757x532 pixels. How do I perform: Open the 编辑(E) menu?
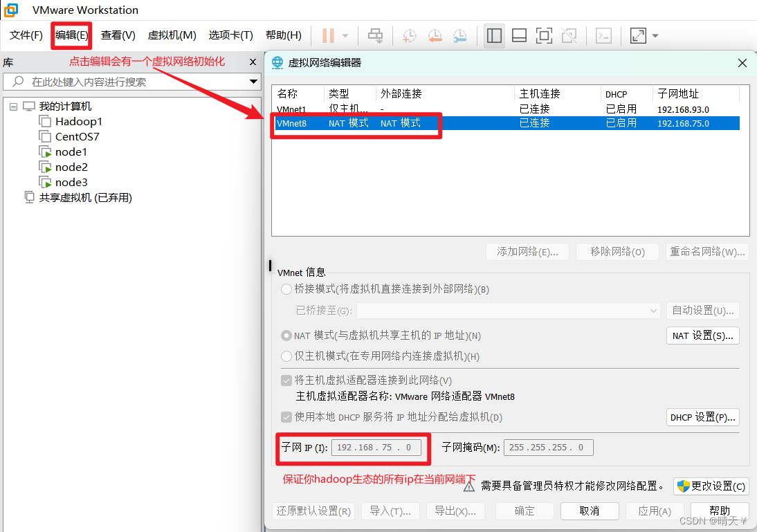(x=71, y=35)
